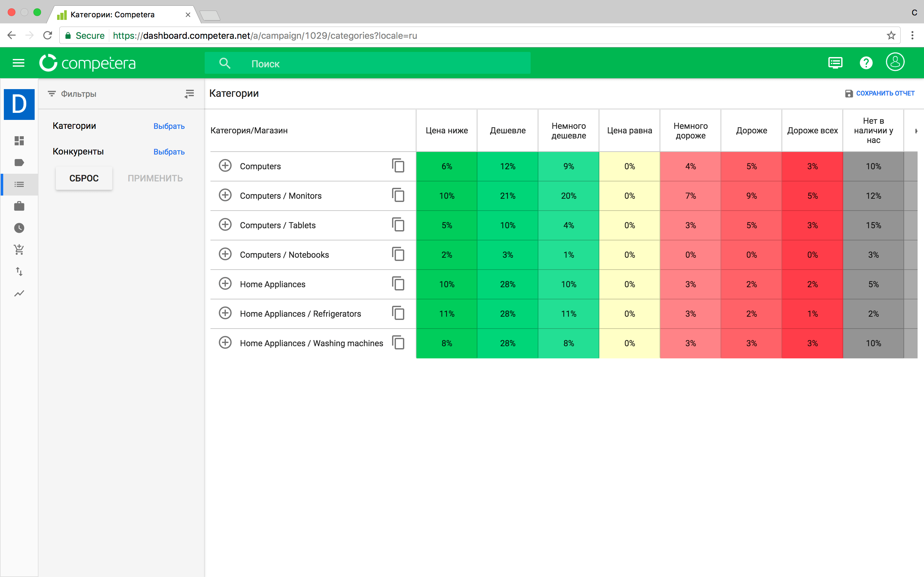Collapse the filters panel icon
924x577 pixels.
189,94
